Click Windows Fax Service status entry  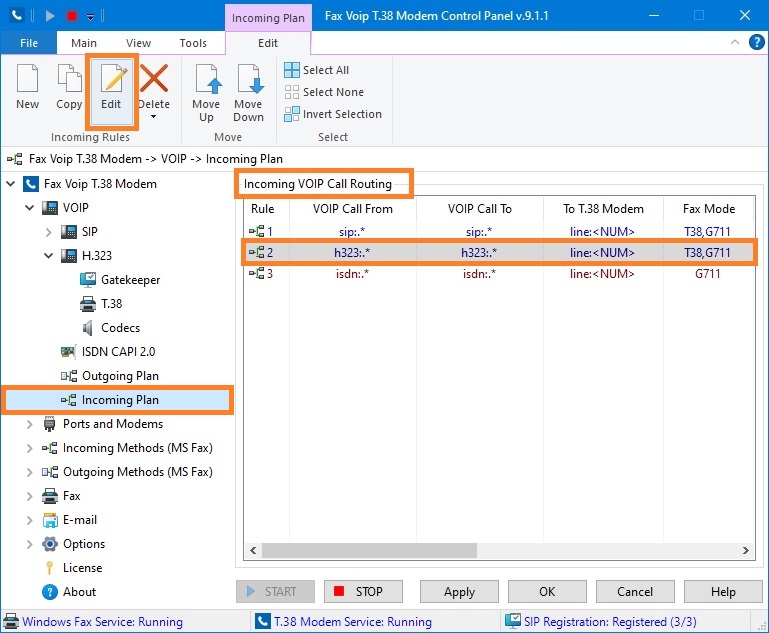click(94, 622)
